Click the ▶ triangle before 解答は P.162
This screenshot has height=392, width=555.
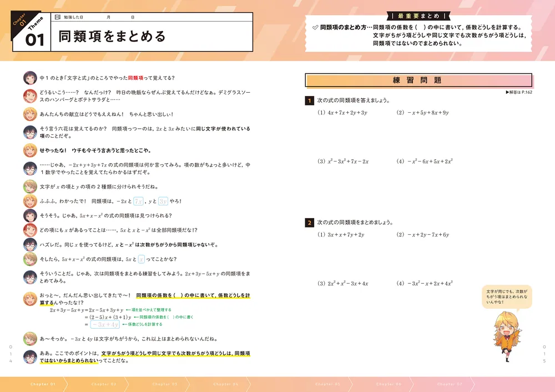506,92
